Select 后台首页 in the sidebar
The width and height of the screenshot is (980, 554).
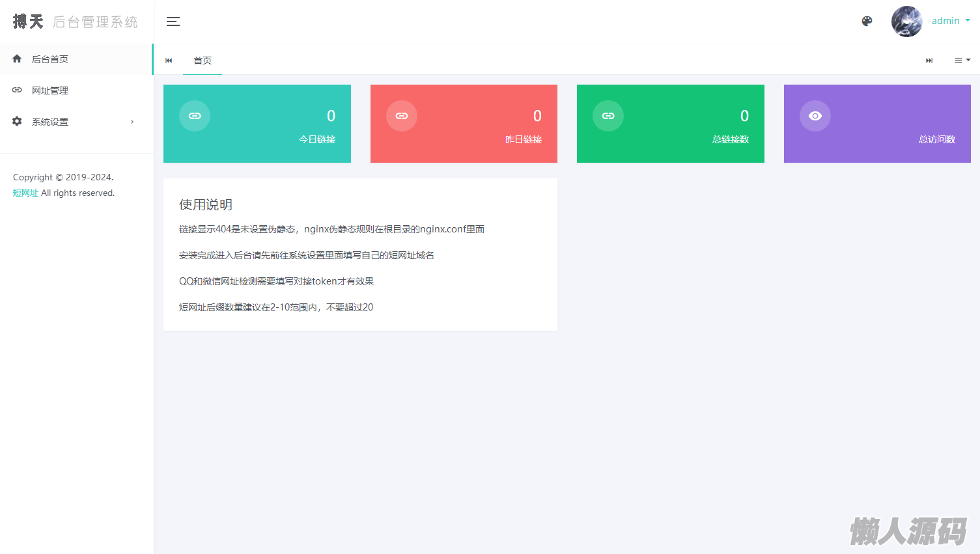coord(76,59)
